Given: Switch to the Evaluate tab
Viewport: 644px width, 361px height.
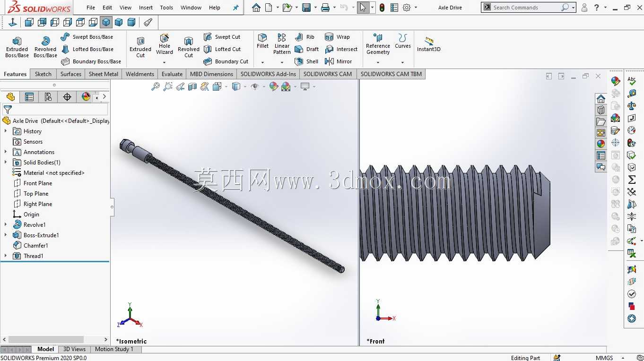Looking at the screenshot, I should point(172,74).
